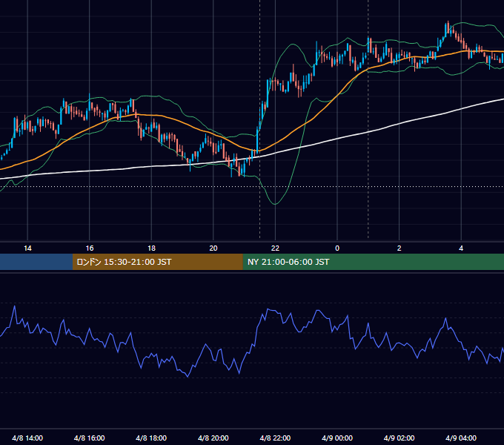
Task: Click the 4/9 00:00 oscillator time label
Action: (x=337, y=438)
